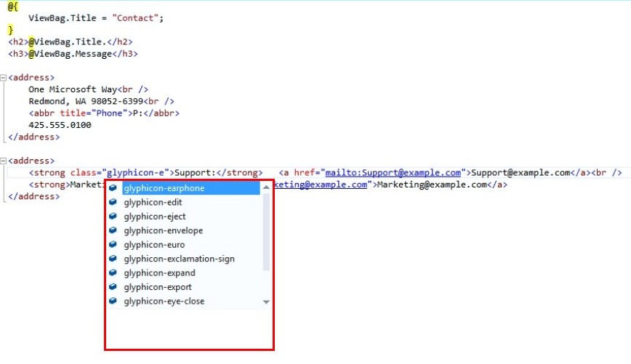This screenshot has height=364, width=631.
Task: Click the Marketing mailto link in the href
Action: click(x=321, y=185)
